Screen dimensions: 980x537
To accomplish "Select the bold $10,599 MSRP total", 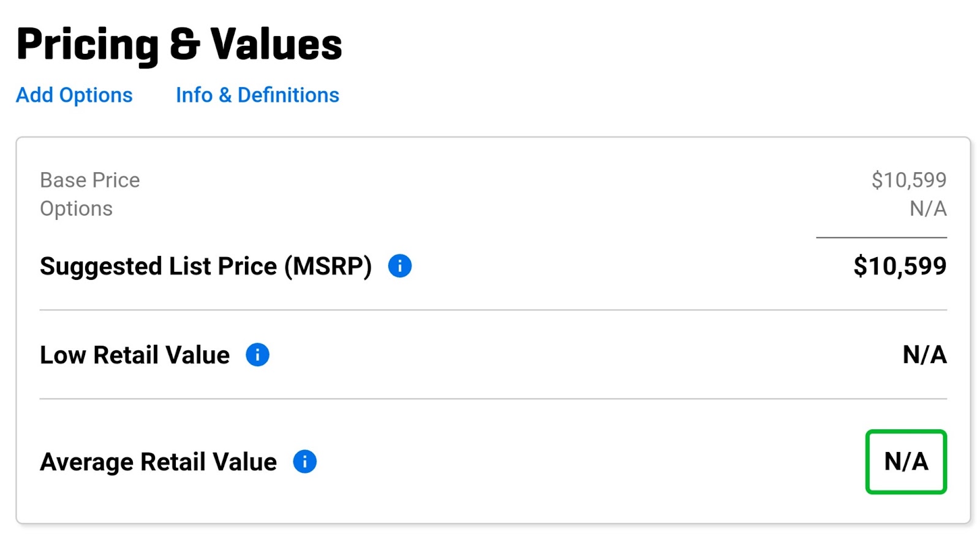I will click(900, 266).
